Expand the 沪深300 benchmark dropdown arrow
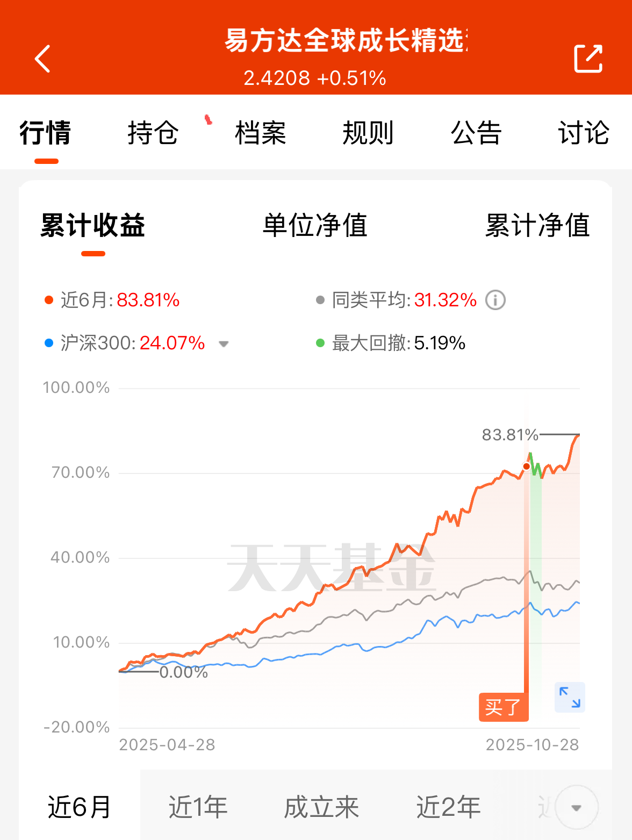632x840 pixels. pyautogui.click(x=224, y=343)
